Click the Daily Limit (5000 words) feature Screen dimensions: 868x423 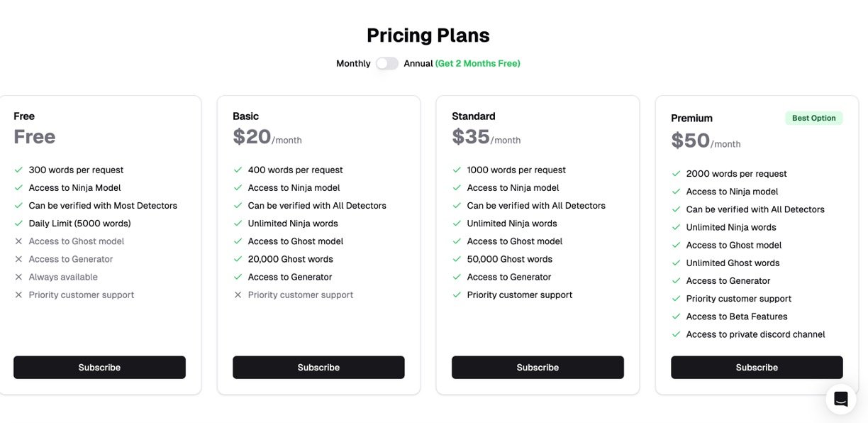tap(79, 224)
